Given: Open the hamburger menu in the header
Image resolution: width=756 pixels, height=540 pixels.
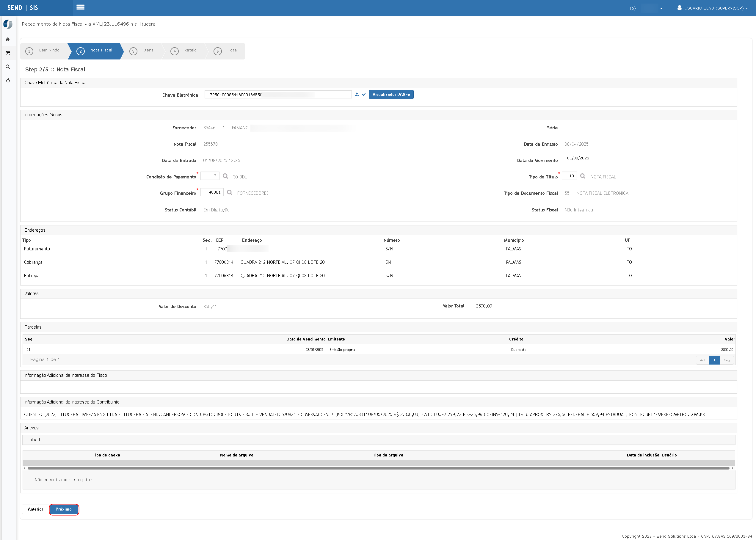Looking at the screenshot, I should [80, 7].
